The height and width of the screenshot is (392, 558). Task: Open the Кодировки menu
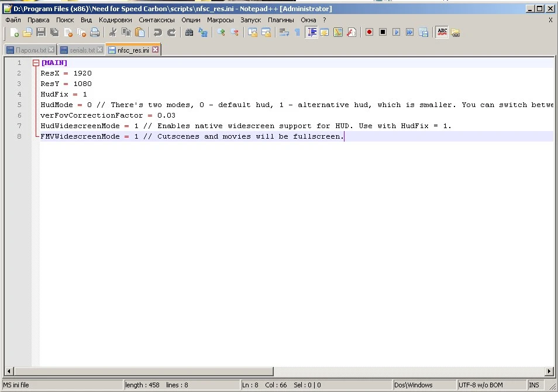click(x=115, y=20)
